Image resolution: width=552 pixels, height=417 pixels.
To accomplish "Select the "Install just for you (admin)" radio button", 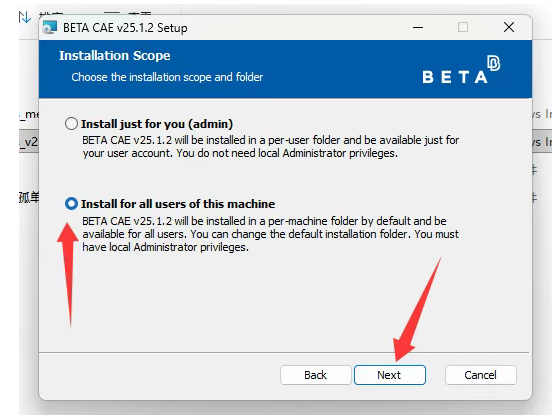I will tap(71, 124).
